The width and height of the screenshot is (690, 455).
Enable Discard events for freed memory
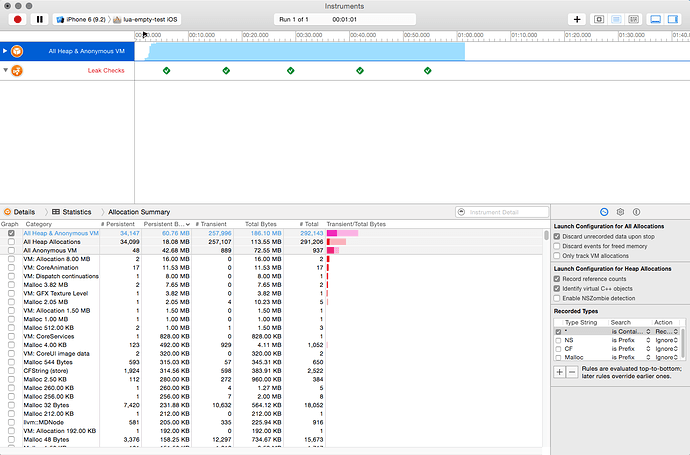coord(557,246)
